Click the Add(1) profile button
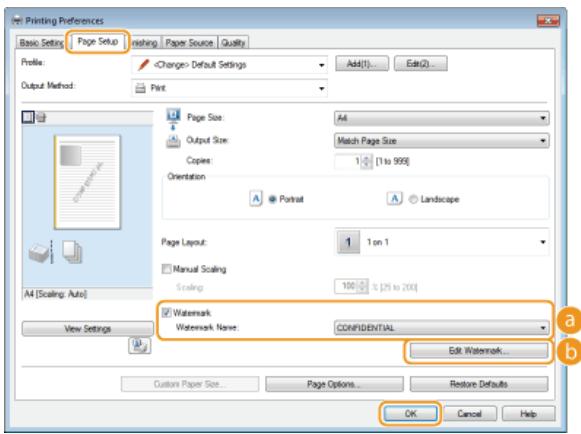 pos(362,64)
